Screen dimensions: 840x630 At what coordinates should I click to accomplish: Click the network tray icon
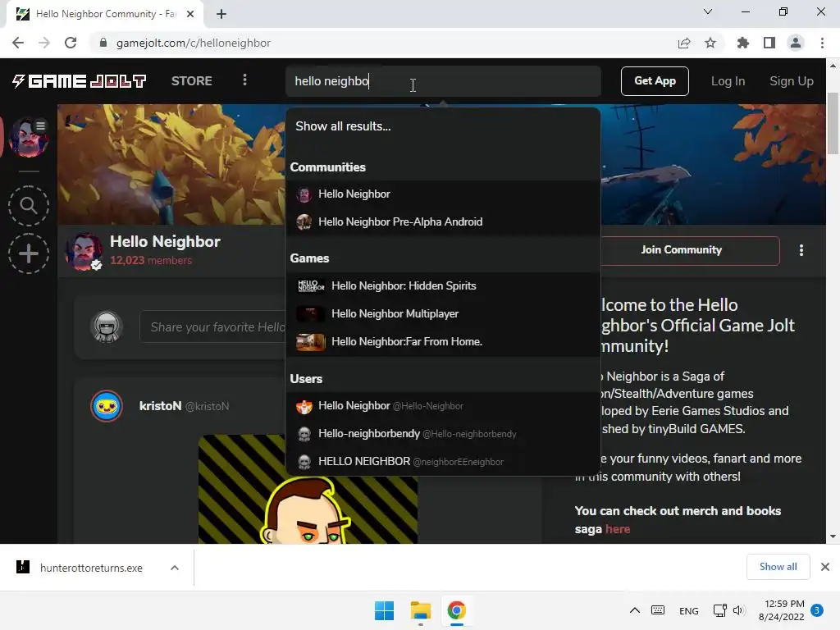pos(720,610)
